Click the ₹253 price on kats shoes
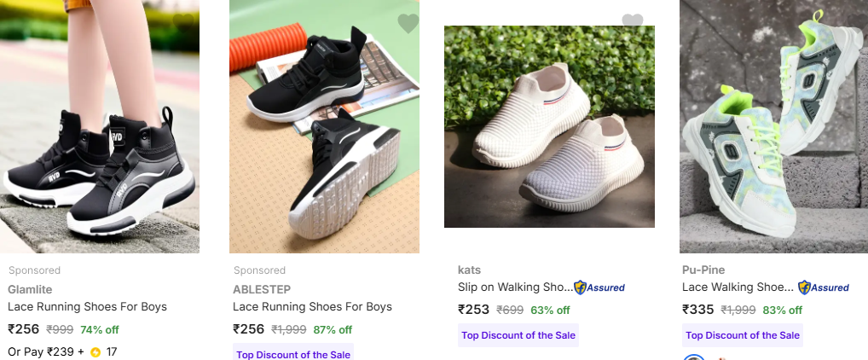 (x=473, y=310)
